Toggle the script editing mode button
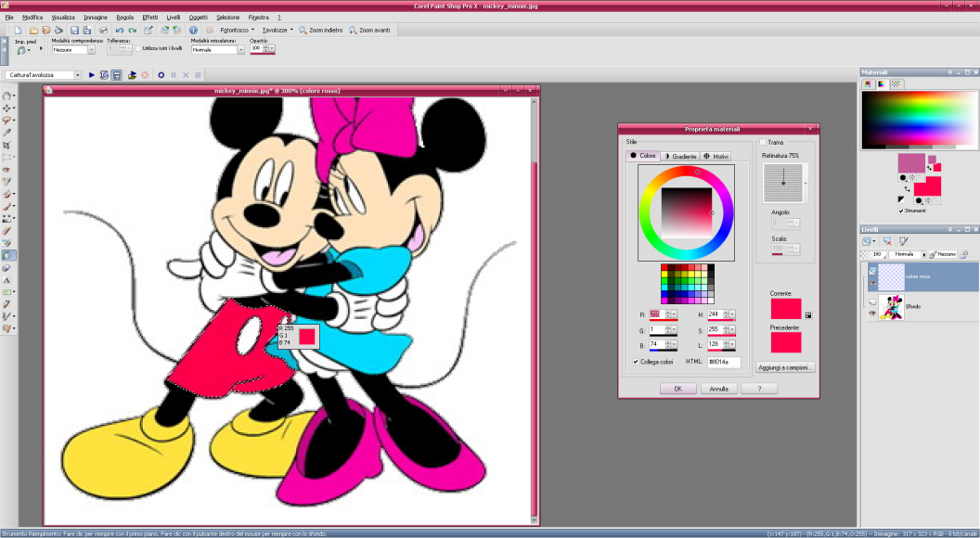Screen dimensions: 980x538 116,75
